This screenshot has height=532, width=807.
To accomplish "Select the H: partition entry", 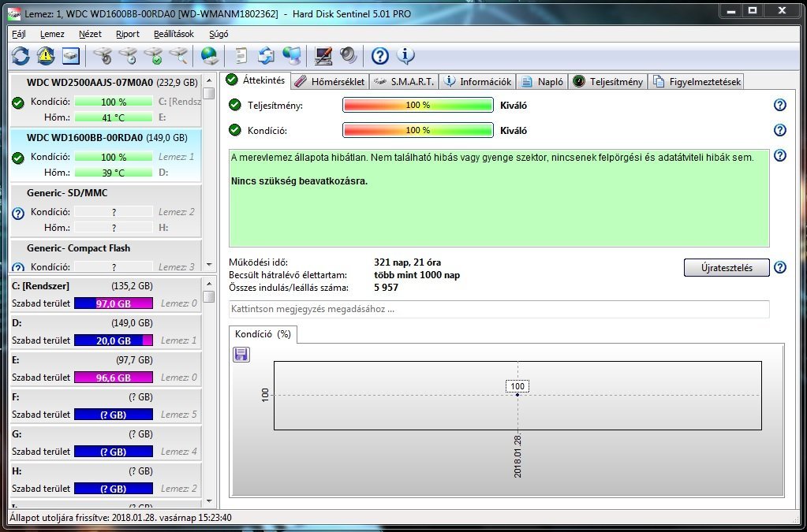I will click(x=106, y=479).
